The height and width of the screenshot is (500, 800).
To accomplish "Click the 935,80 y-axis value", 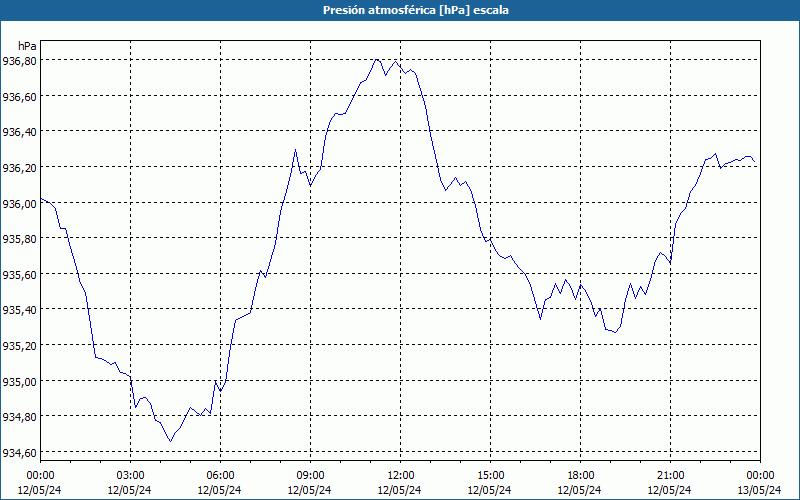I will tap(19, 239).
